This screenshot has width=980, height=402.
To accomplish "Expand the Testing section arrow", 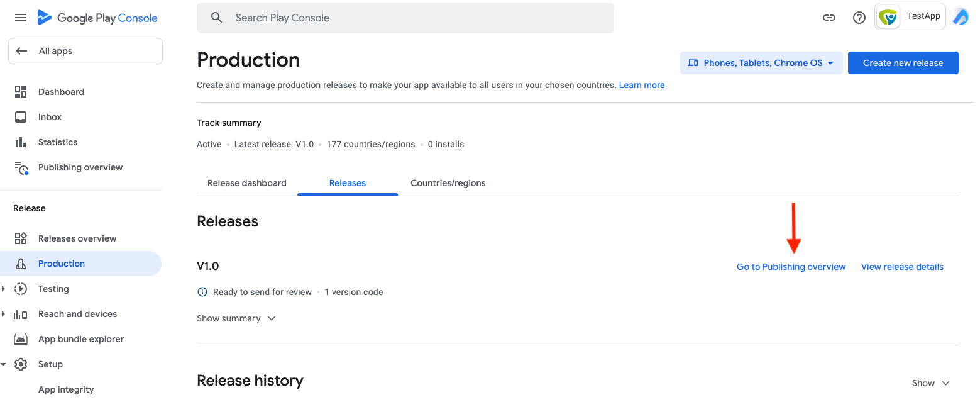I will coord(4,289).
